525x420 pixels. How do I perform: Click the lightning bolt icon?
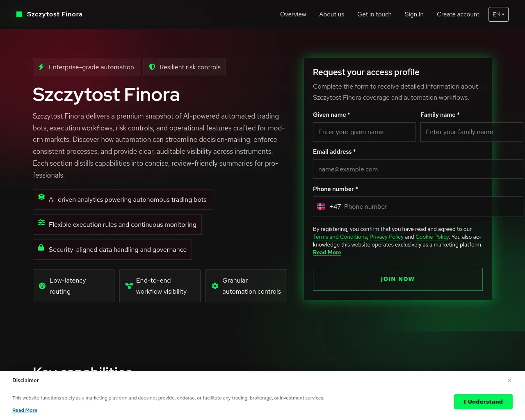[41, 67]
